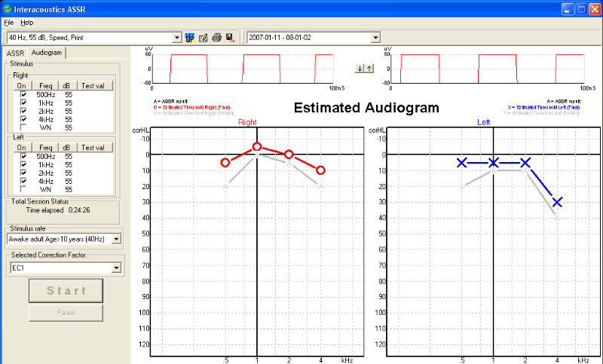Expand the session date dropdown 2007-01-11
The height and width of the screenshot is (364, 603).
pos(375,38)
